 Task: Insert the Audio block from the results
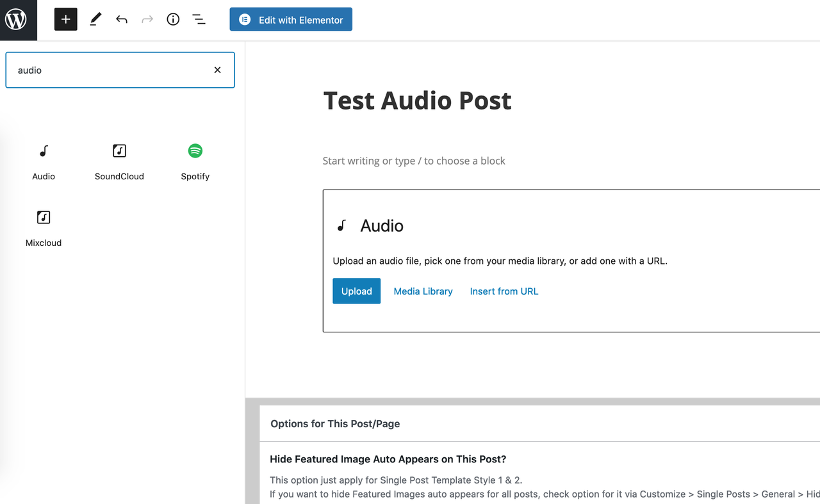44,163
